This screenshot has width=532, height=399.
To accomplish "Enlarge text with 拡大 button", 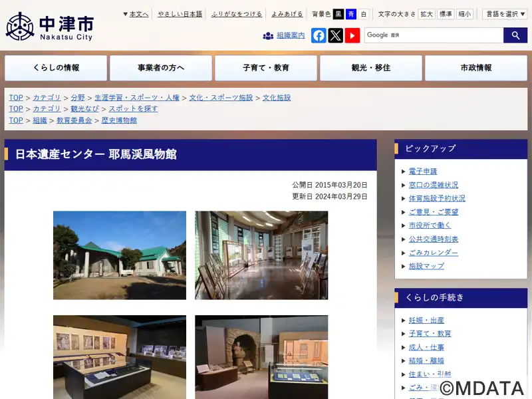I will [x=426, y=14].
